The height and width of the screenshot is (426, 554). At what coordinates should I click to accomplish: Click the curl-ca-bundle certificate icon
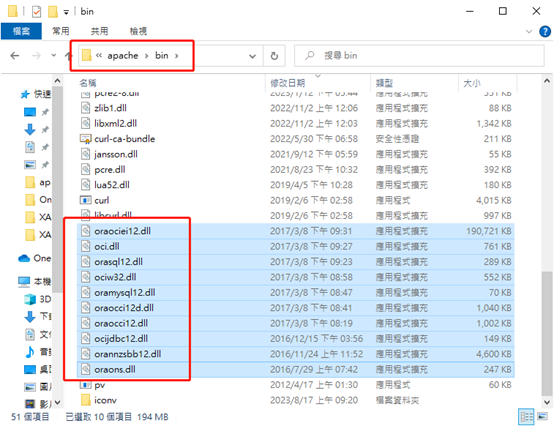(x=86, y=138)
